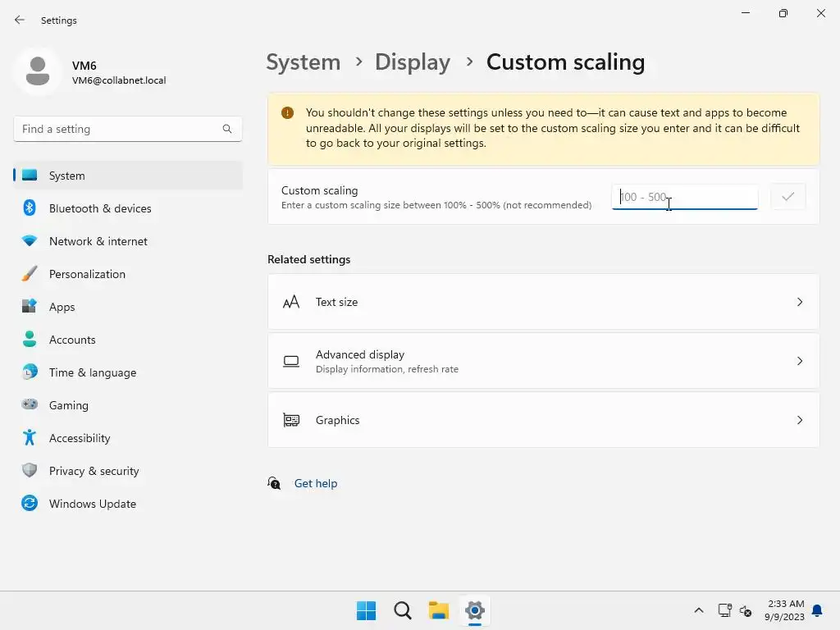Open the Graphics settings row
The width and height of the screenshot is (840, 630).
(x=543, y=420)
